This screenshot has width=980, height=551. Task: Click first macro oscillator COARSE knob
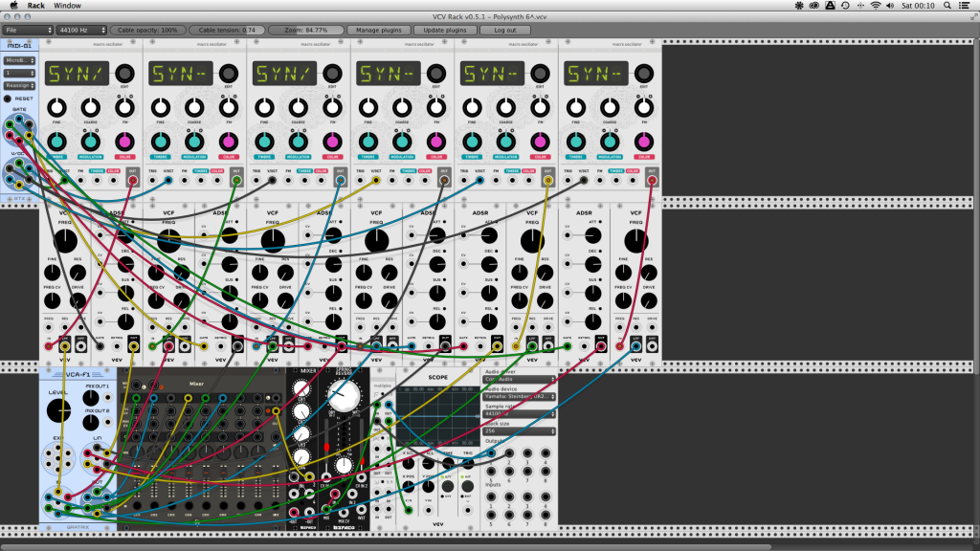(91, 107)
